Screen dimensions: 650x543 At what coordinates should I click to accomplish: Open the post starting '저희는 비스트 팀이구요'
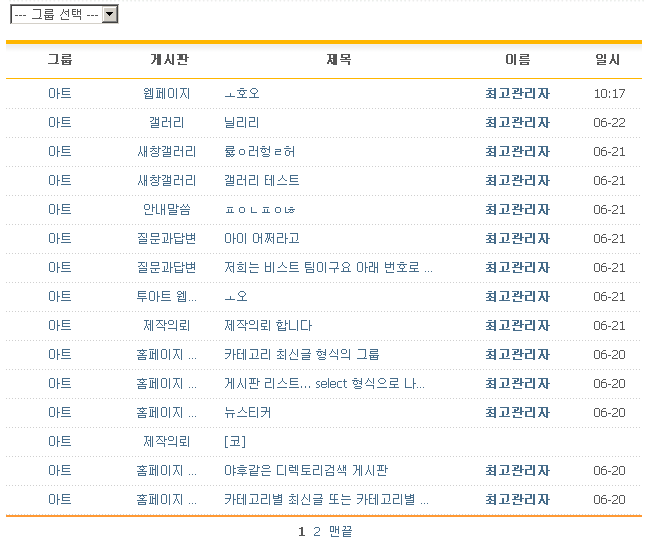(328, 267)
